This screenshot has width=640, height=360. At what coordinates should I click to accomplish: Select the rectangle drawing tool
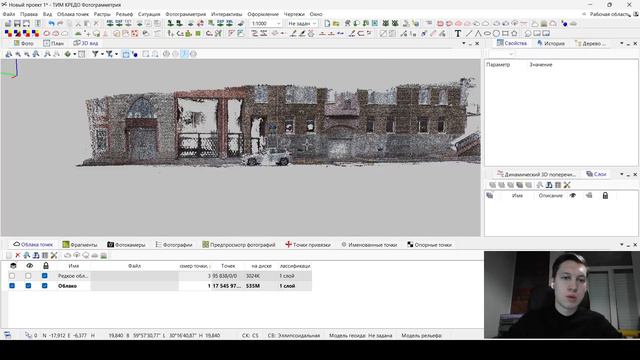(x=505, y=33)
